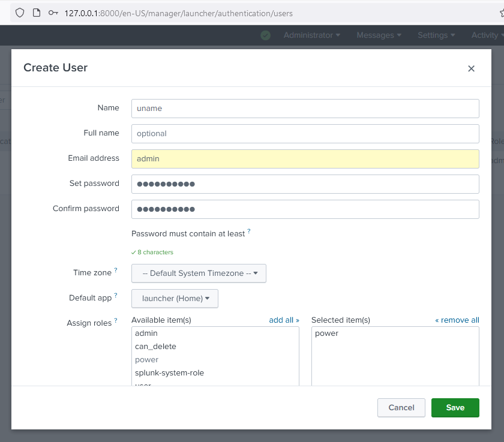This screenshot has height=442, width=504.
Task: Click the green health status check icon
Action: 266,35
